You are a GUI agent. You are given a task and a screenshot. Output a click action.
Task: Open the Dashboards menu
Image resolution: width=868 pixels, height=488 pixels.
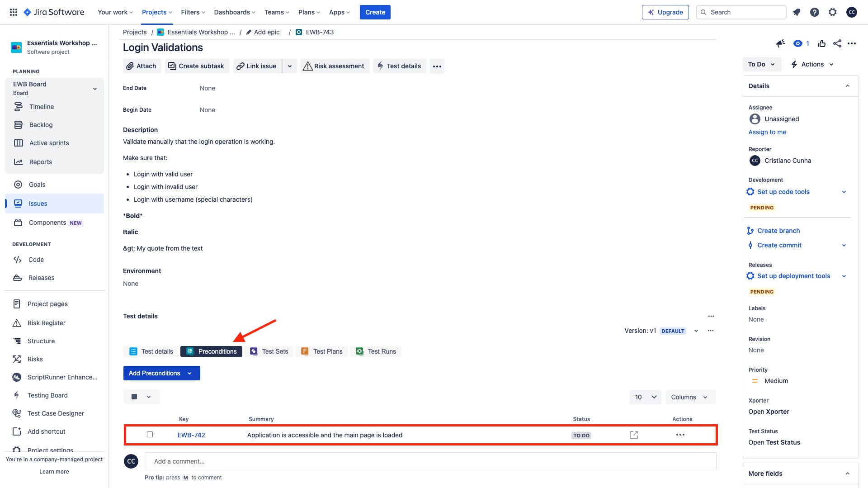(235, 12)
